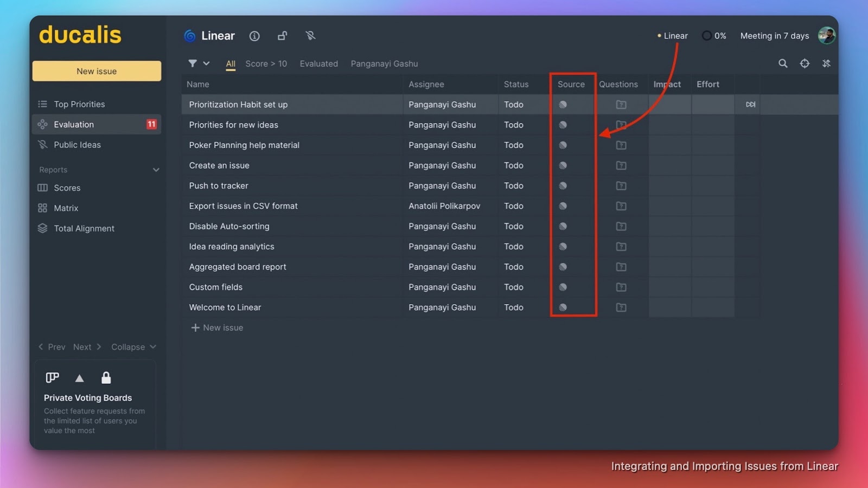The image size is (868, 488).
Task: Click the yellow New issue button
Action: (97, 71)
